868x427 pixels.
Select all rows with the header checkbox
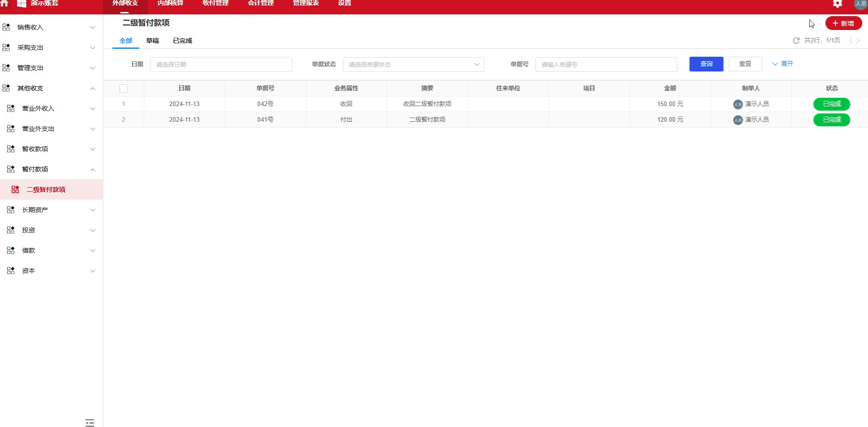123,88
